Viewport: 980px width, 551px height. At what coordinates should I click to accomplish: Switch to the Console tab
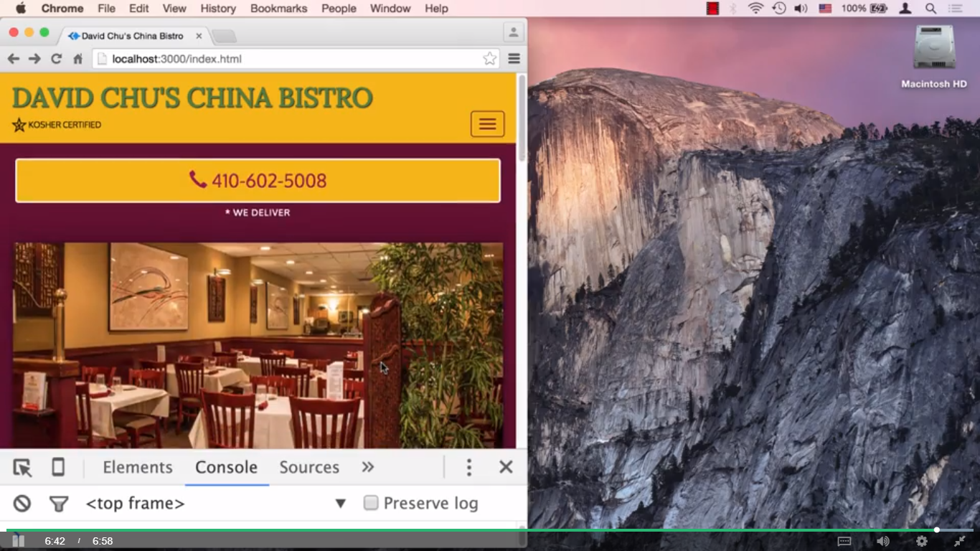(226, 467)
